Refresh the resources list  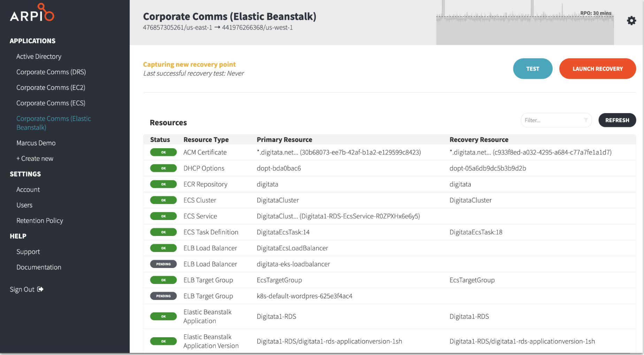(617, 120)
